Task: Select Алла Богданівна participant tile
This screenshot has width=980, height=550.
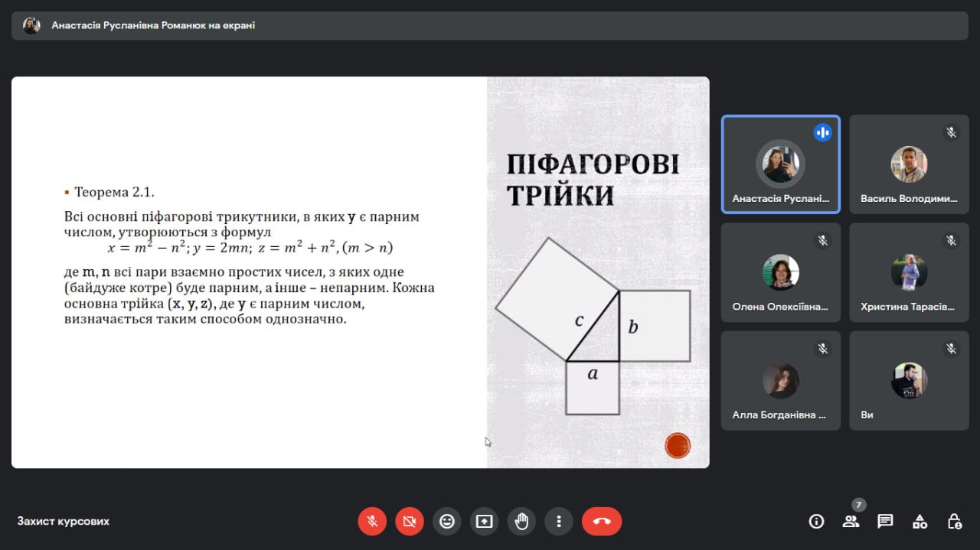Action: click(x=781, y=380)
